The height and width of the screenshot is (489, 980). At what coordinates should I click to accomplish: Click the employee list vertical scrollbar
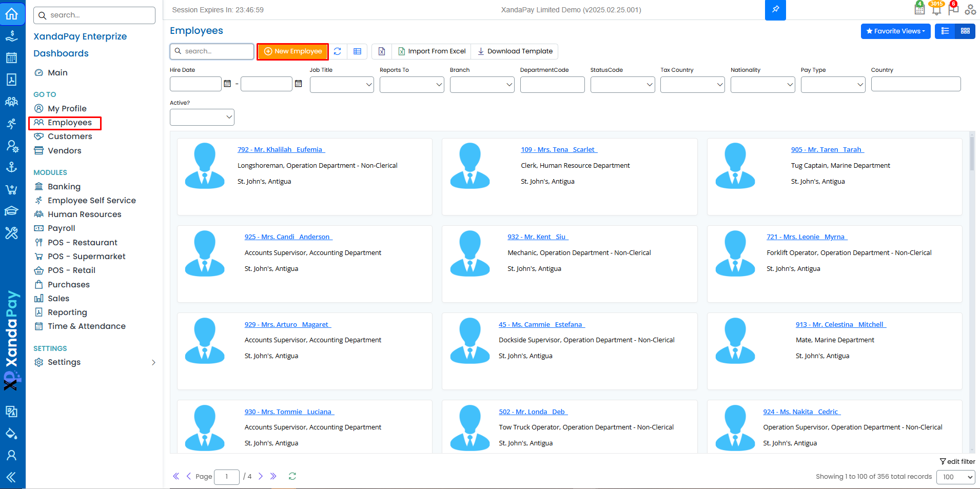click(972, 154)
